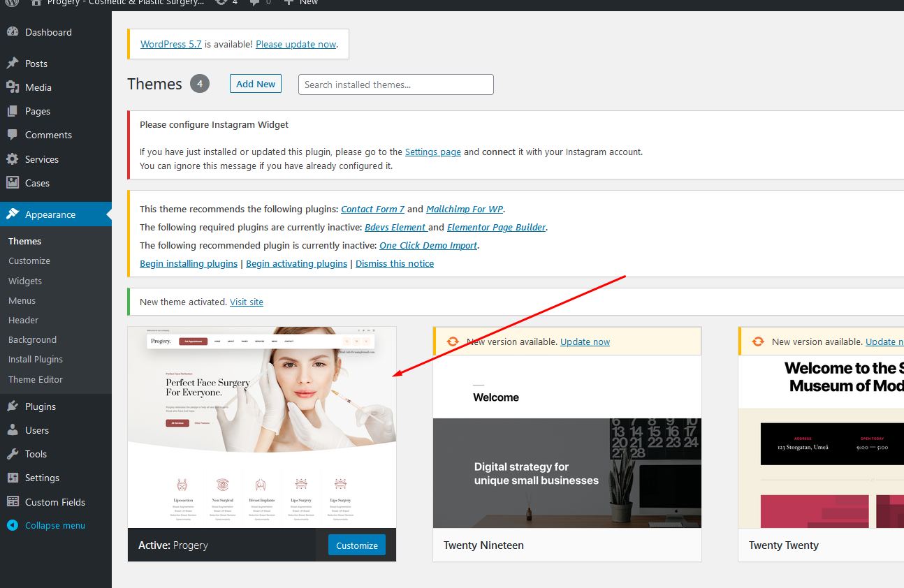This screenshot has width=904, height=588.
Task: Click the Plugins plug icon
Action: point(13,406)
